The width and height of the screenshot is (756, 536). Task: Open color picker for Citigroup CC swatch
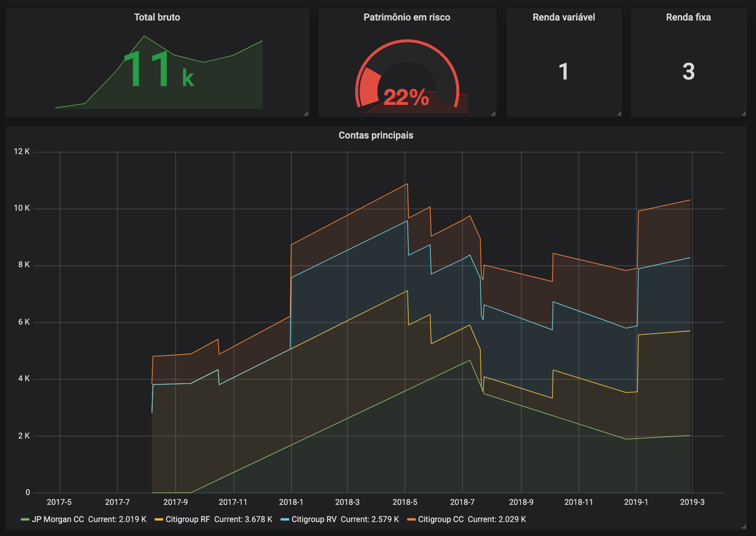[412, 520]
